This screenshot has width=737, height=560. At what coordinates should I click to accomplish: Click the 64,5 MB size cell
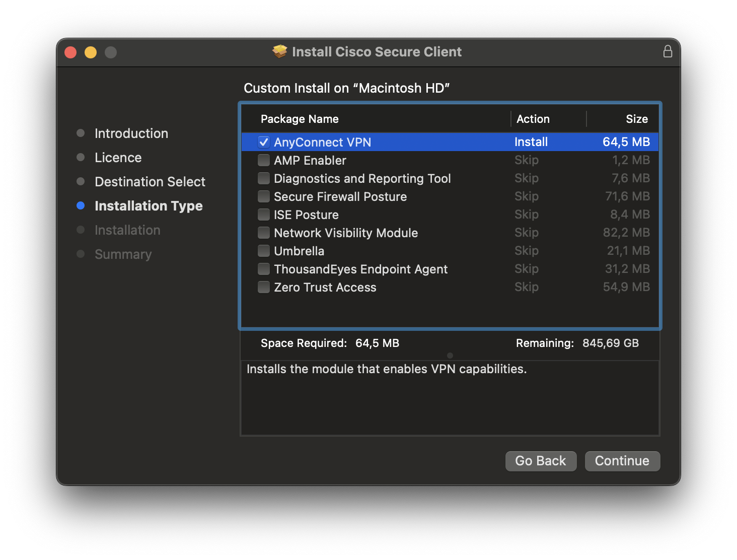click(x=626, y=142)
